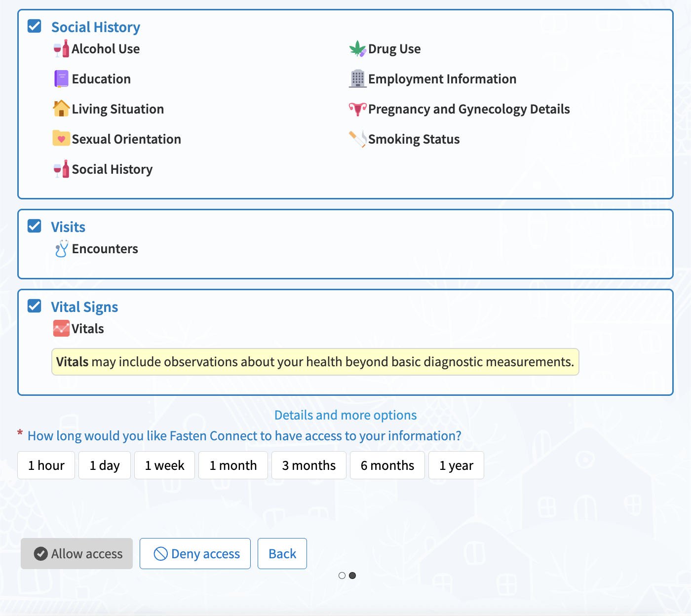This screenshot has height=616, width=691.
Task: Click the Employment Information label
Action: click(x=442, y=79)
